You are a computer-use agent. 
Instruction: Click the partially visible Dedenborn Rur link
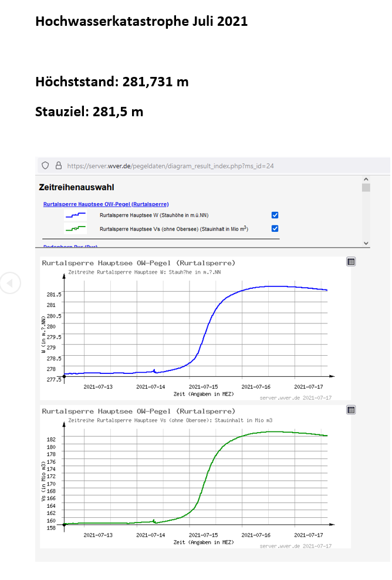coord(70,246)
